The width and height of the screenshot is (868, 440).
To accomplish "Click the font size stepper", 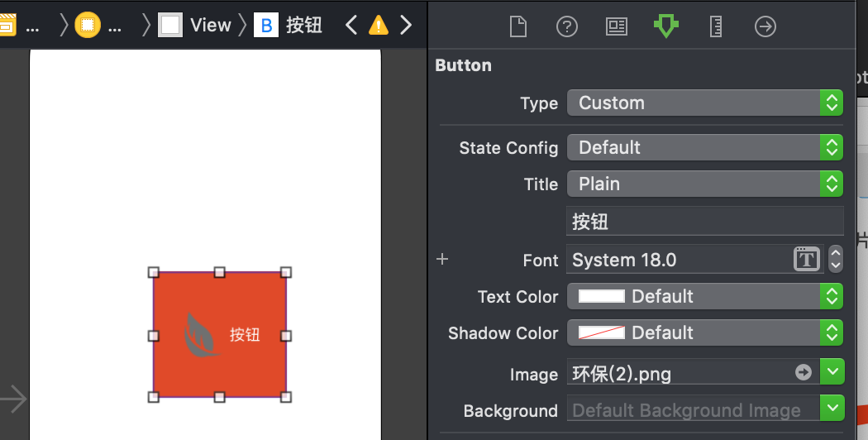I will (835, 259).
